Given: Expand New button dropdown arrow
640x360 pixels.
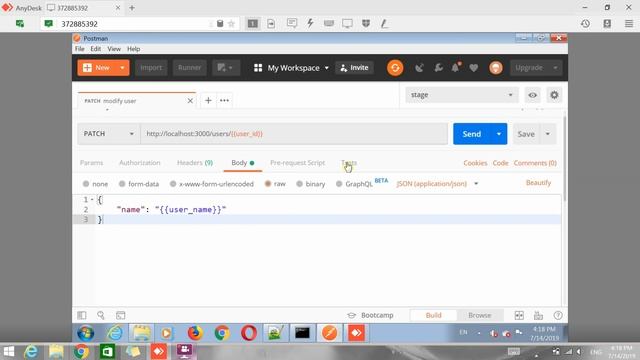Looking at the screenshot, I should point(122,68).
